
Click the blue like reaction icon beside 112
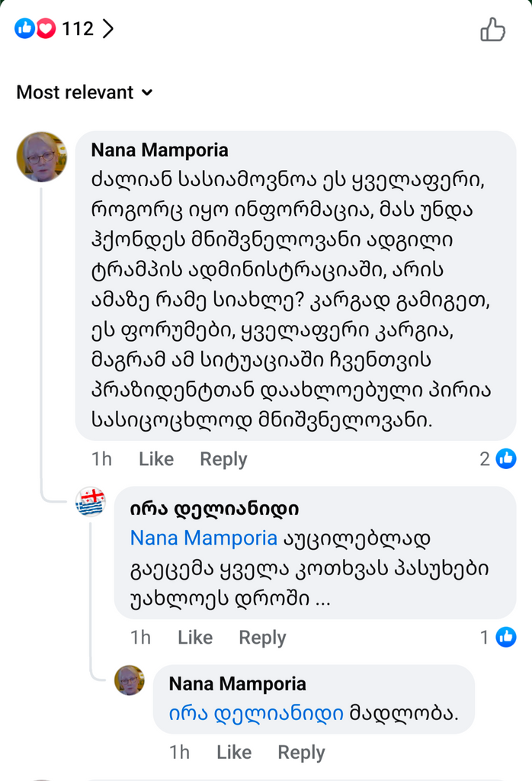click(25, 30)
